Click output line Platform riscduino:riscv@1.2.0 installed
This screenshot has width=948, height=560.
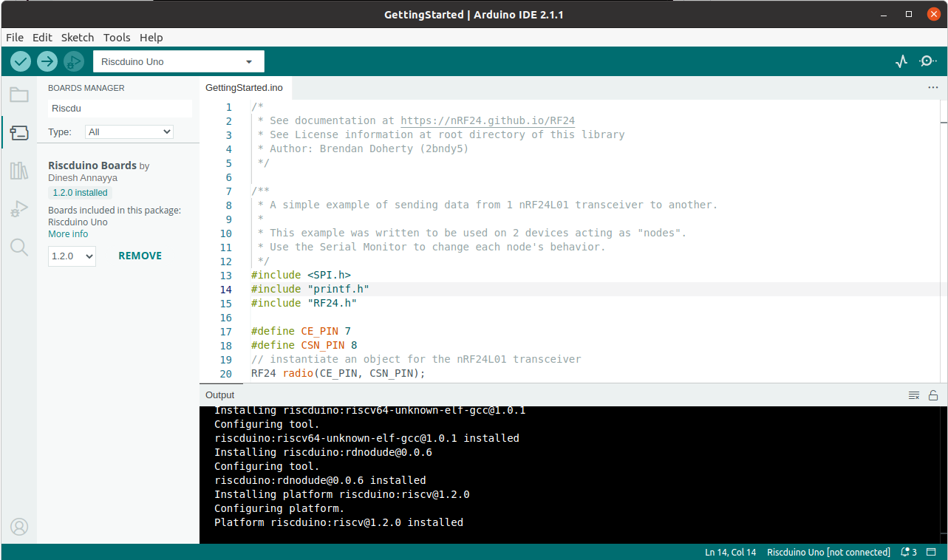click(x=338, y=522)
